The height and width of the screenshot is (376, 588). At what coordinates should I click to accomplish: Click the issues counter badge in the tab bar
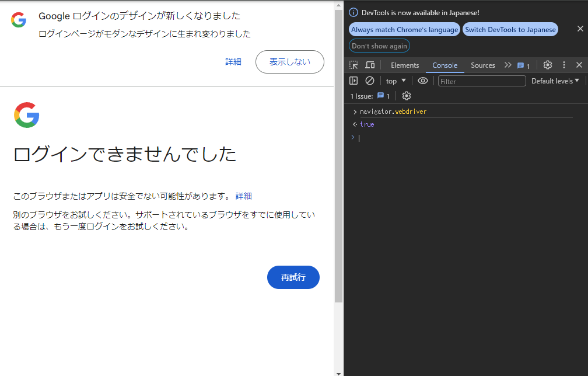click(x=523, y=65)
